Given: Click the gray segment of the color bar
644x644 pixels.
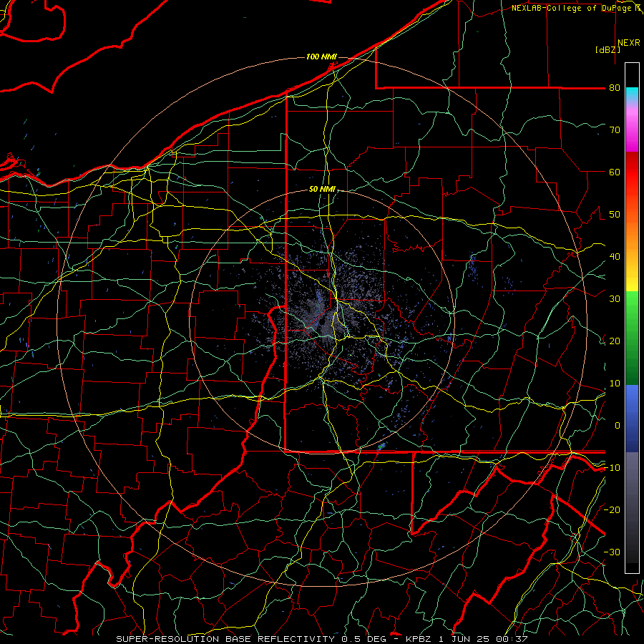Looking at the screenshot, I should [x=632, y=487].
